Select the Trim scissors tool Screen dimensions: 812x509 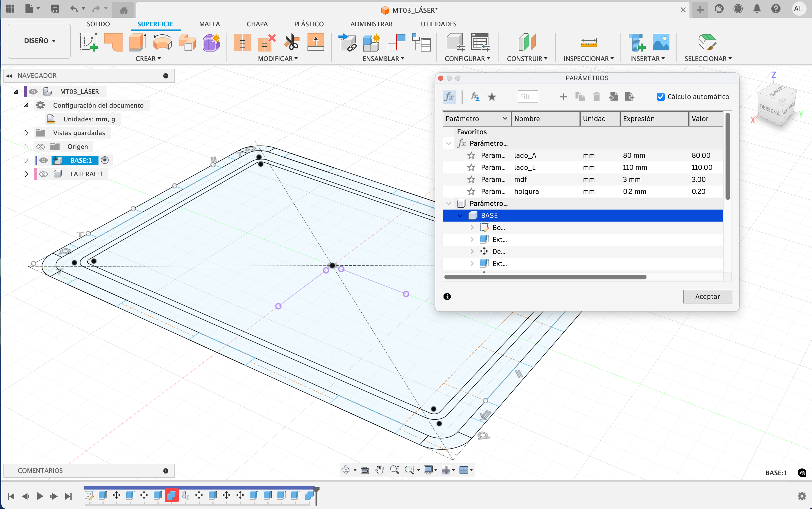pyautogui.click(x=291, y=42)
